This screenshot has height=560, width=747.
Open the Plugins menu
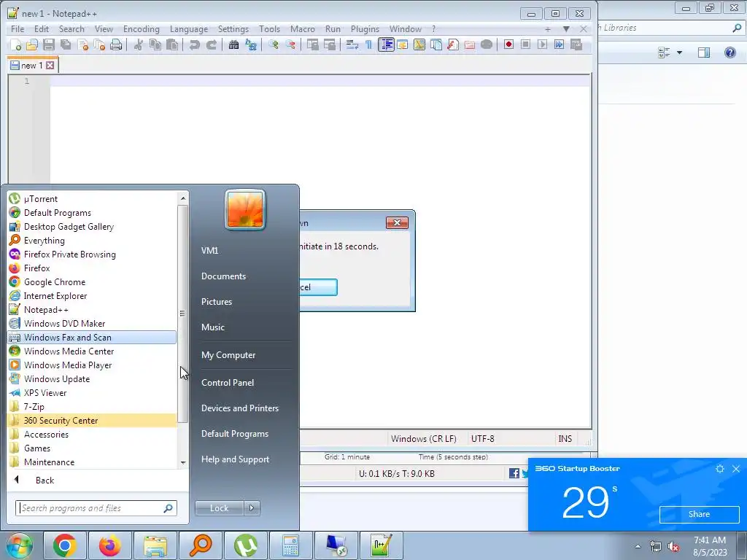365,29
